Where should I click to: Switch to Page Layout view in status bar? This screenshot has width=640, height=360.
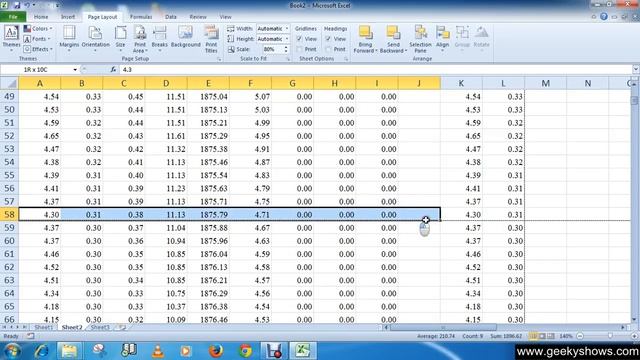542,336
